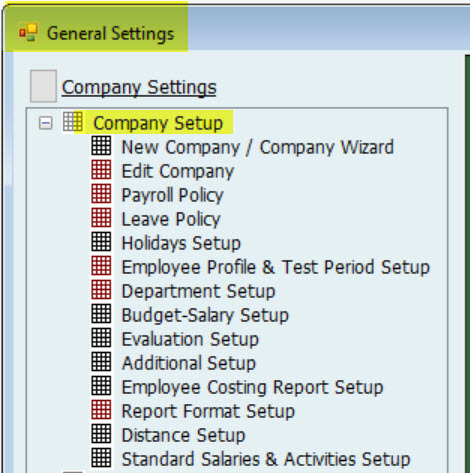Select the Company Setup tree item

point(158,123)
